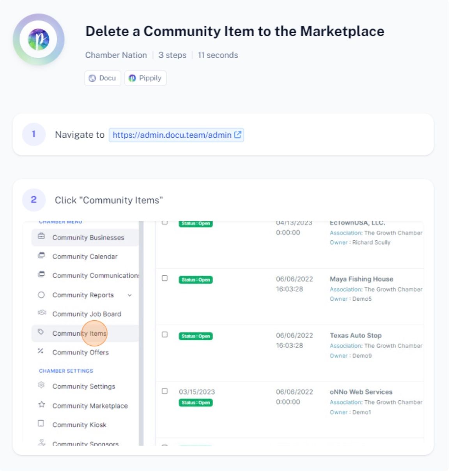Viewport: 453px width, 476px height.
Task: Click the Pippily tag button
Action: 145,78
